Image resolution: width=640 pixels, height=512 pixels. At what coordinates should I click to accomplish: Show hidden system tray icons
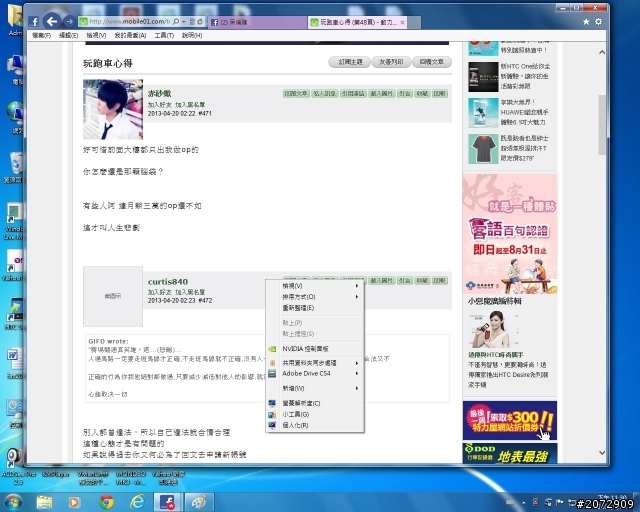tap(523, 503)
